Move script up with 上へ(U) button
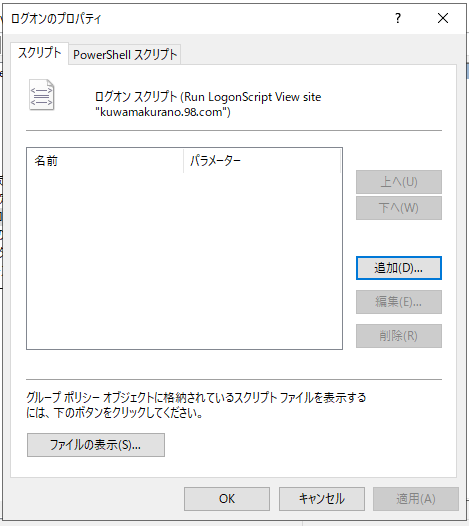Screen dimensions: 469x526 (x=399, y=182)
